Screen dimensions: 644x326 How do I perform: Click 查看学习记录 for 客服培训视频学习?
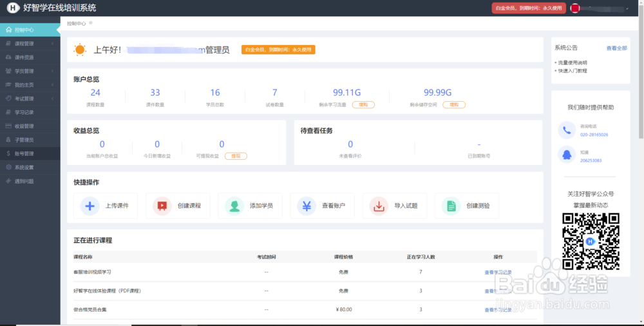tap(498, 272)
